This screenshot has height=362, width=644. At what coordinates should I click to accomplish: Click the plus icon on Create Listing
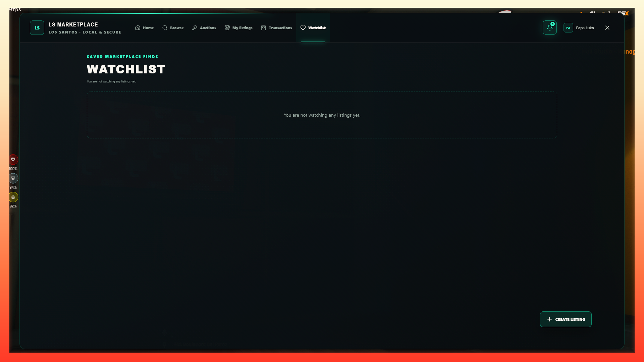point(549,319)
